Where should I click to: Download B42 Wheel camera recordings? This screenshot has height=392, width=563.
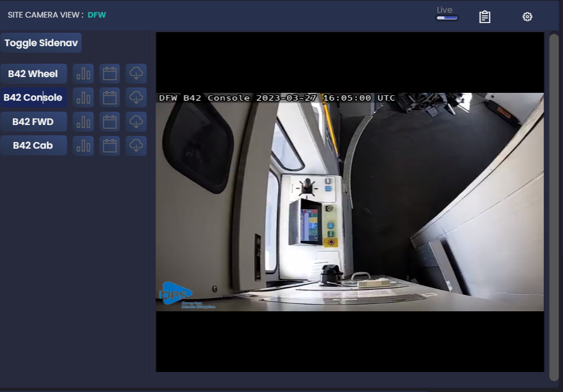coord(136,73)
